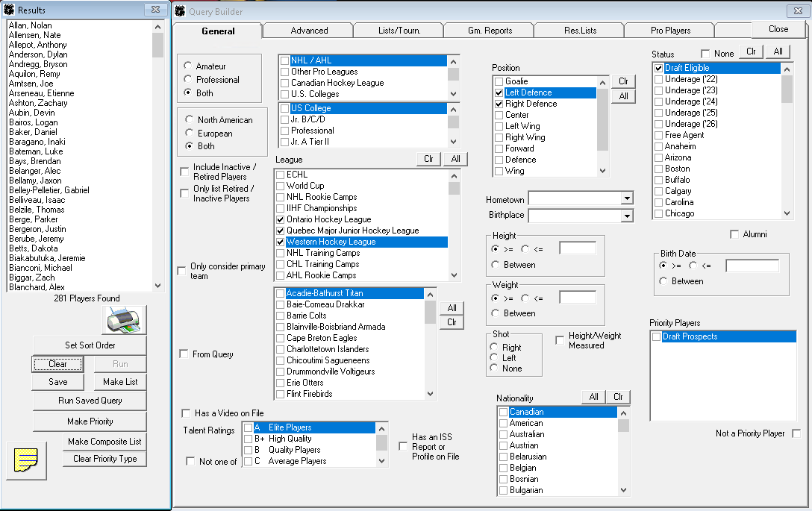Viewport: 812px width, 511px height.
Task: Open the Pro Players tab
Action: point(671,31)
